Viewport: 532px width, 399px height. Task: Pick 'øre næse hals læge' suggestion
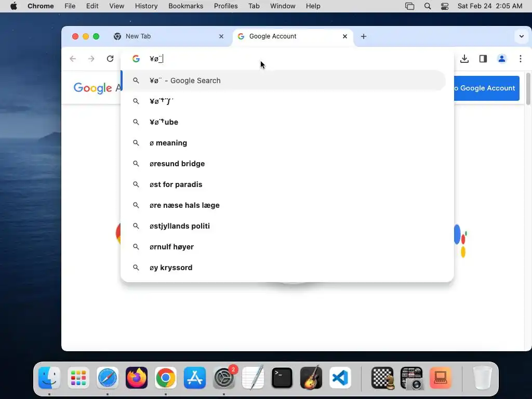tap(284, 205)
